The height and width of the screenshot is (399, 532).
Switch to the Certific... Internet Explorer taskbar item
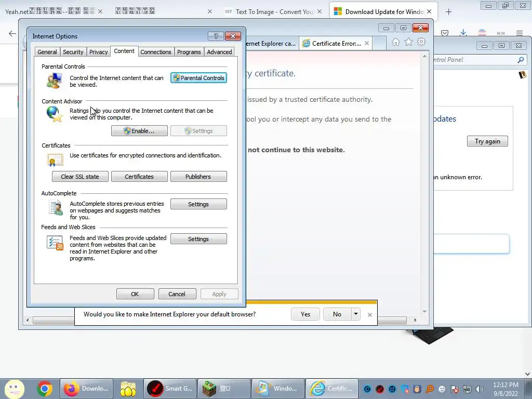(x=332, y=389)
